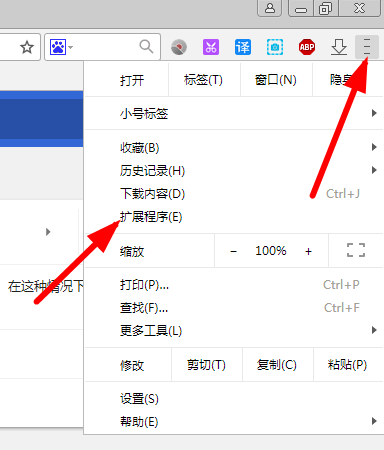Click the 打开 label in the menu
The width and height of the screenshot is (384, 450).
click(132, 80)
